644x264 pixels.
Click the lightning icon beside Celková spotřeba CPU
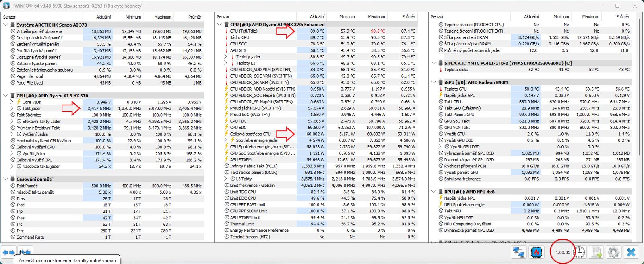click(226, 134)
